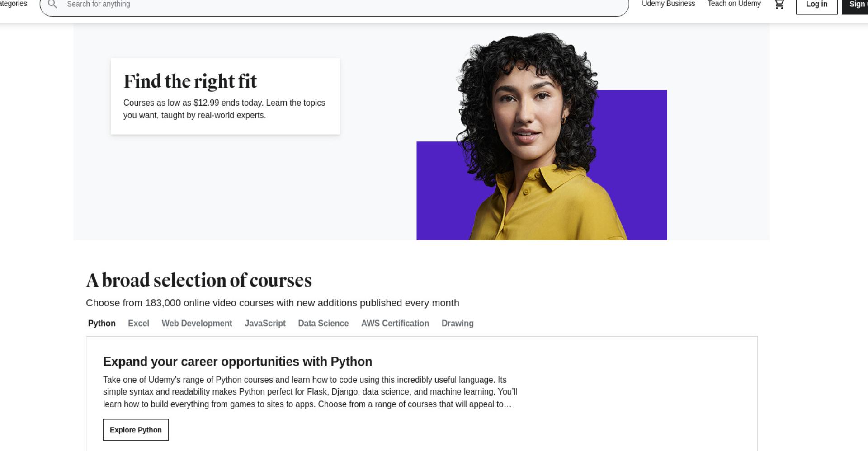Switch to the Web Development tab
868x451 pixels.
197,324
